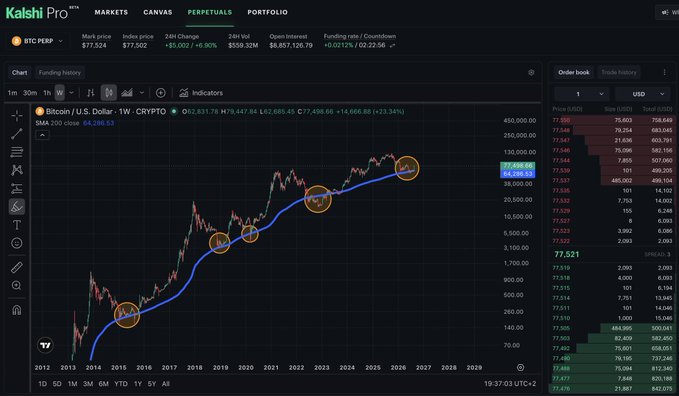Set interval to 1m

pos(13,93)
